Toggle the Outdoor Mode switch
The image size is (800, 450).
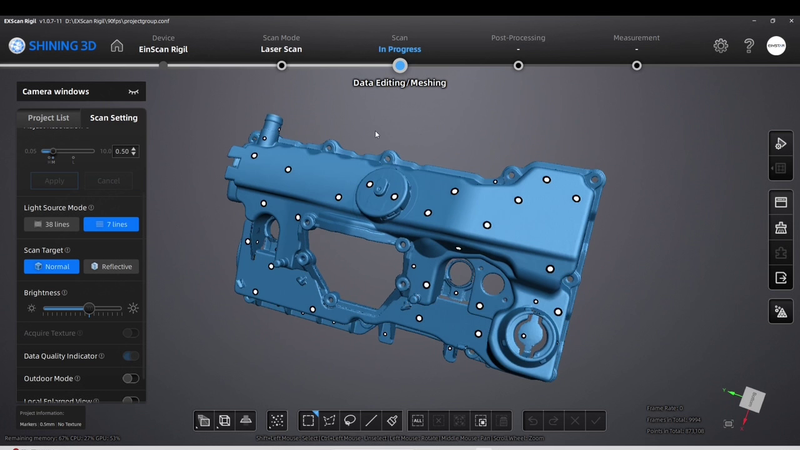pyautogui.click(x=131, y=379)
